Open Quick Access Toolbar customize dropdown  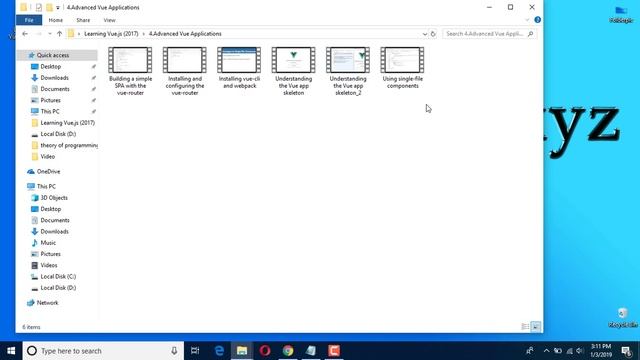coord(58,7)
